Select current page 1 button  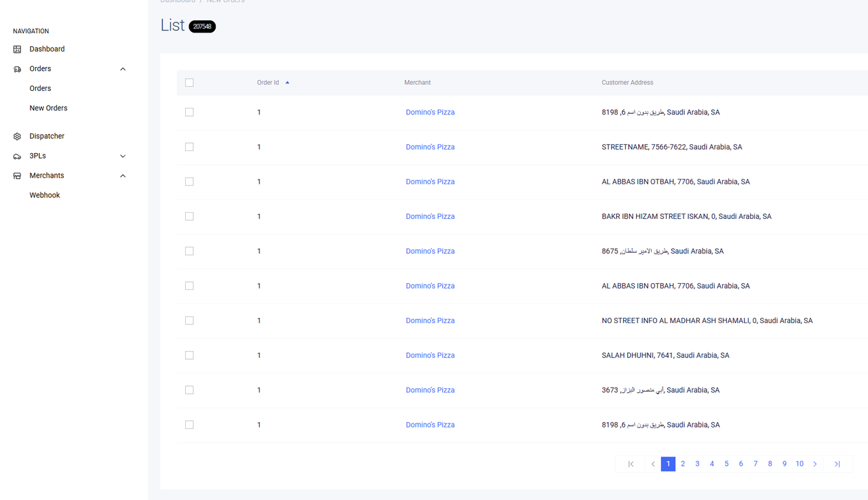point(668,464)
